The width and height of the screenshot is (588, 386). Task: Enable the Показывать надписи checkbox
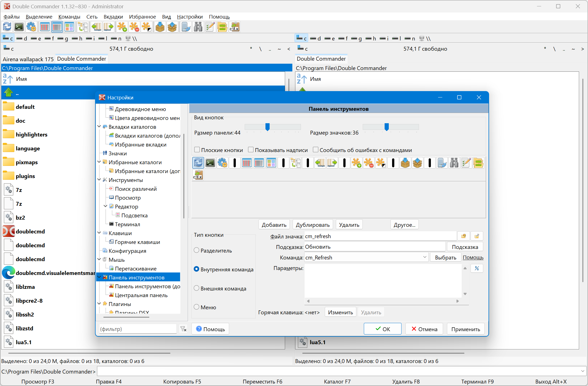click(251, 150)
